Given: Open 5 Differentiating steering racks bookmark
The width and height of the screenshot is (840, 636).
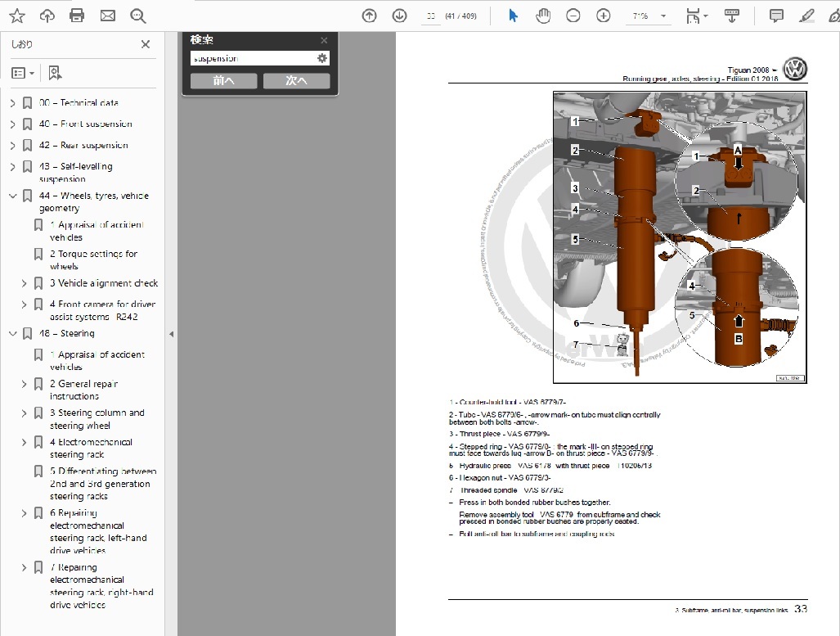Looking at the screenshot, I should [103, 484].
